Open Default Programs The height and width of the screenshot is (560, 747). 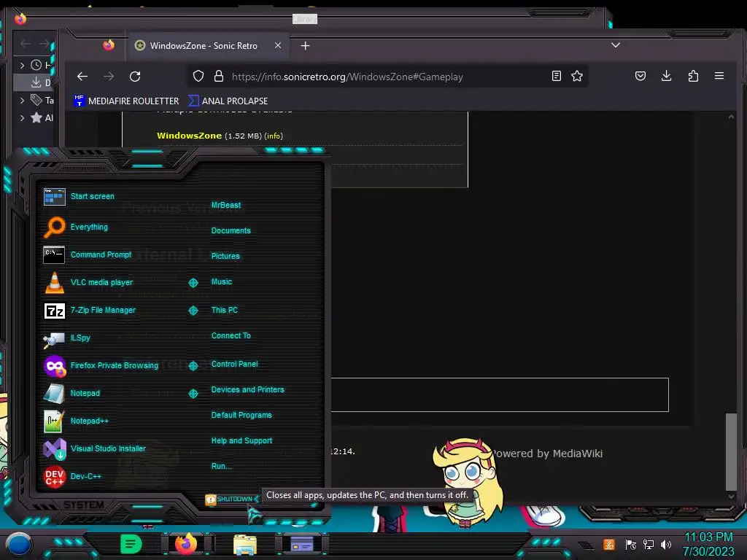click(x=241, y=415)
